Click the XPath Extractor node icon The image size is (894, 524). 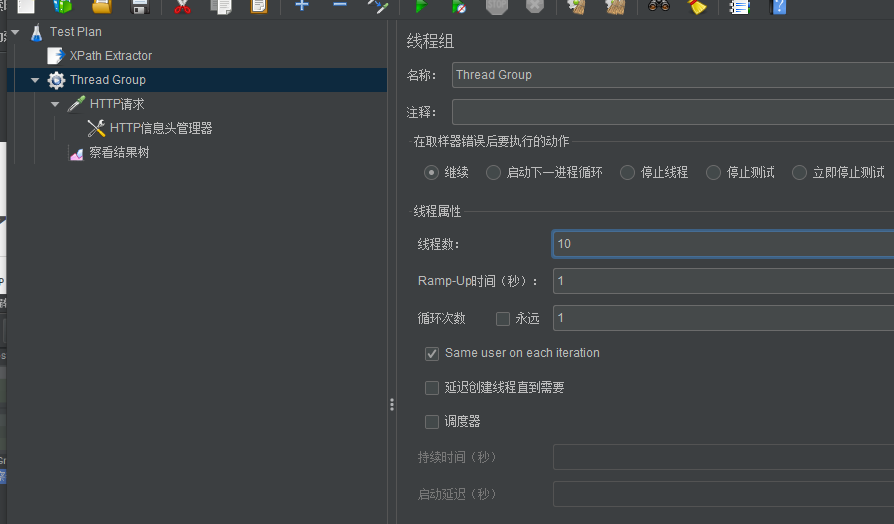pos(55,56)
